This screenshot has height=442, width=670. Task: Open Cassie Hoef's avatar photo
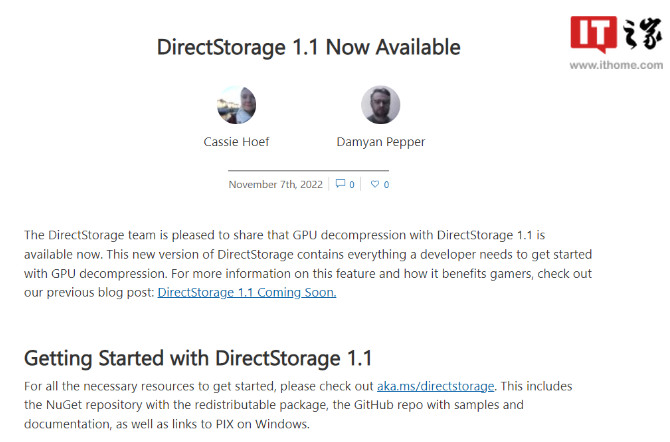coord(236,105)
